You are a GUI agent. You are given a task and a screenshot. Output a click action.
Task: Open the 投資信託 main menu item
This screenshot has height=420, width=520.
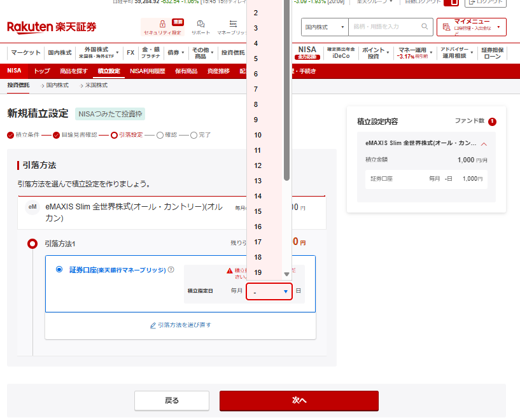233,53
